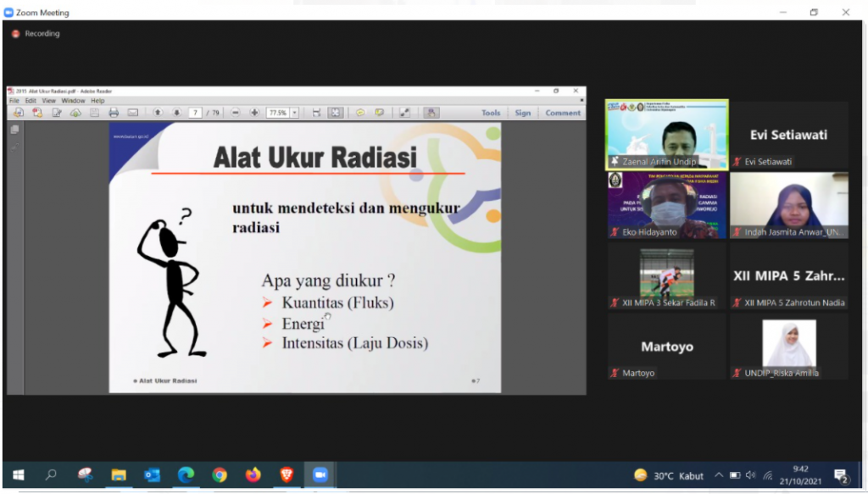Open the zoom percentage dropdown arrow

[295, 113]
